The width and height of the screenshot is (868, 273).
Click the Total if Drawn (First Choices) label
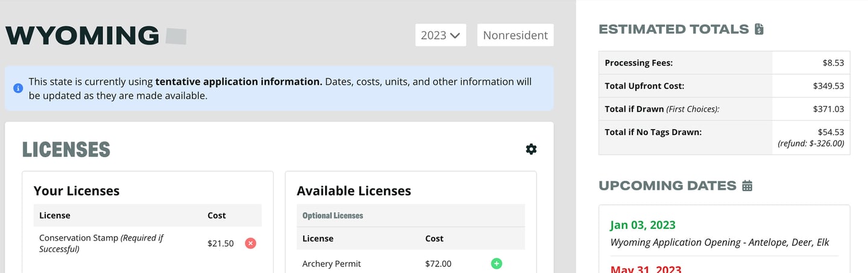pos(662,109)
